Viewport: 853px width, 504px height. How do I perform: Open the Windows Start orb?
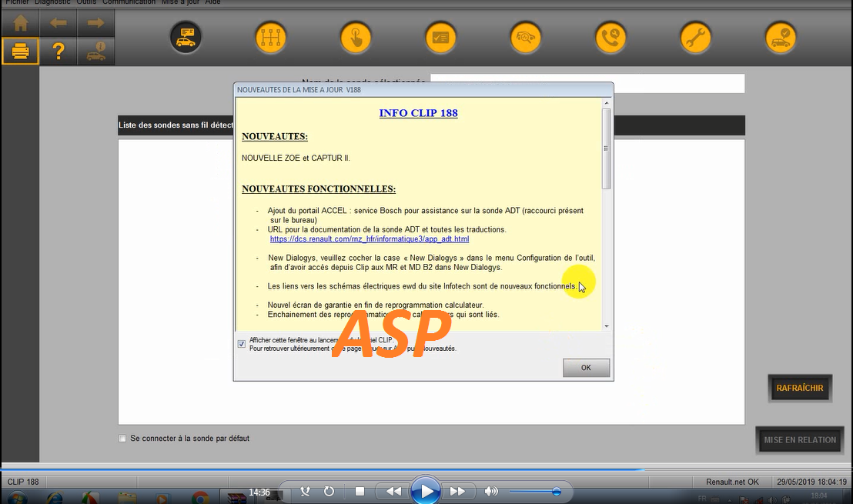[18, 498]
